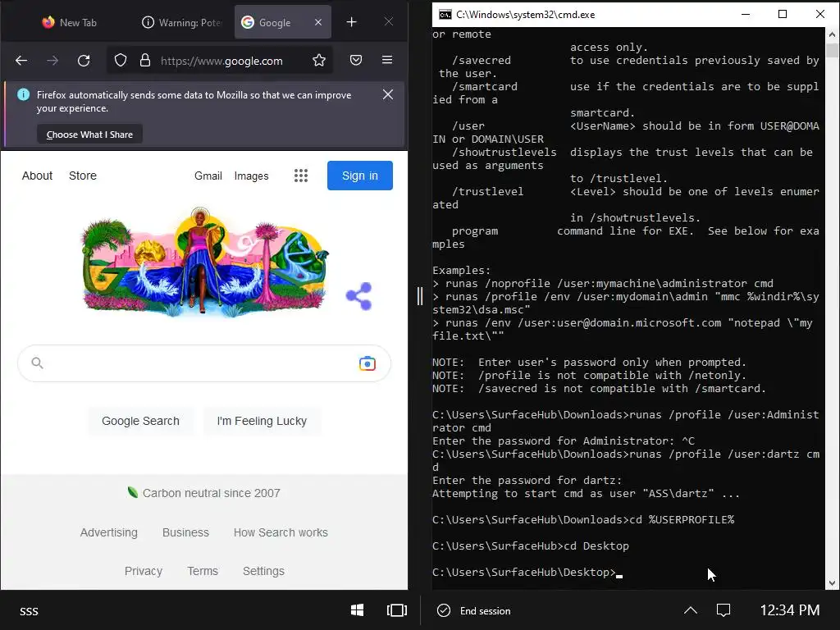Click the Google favicon on active tab
The height and width of the screenshot is (630, 840).
(248, 22)
